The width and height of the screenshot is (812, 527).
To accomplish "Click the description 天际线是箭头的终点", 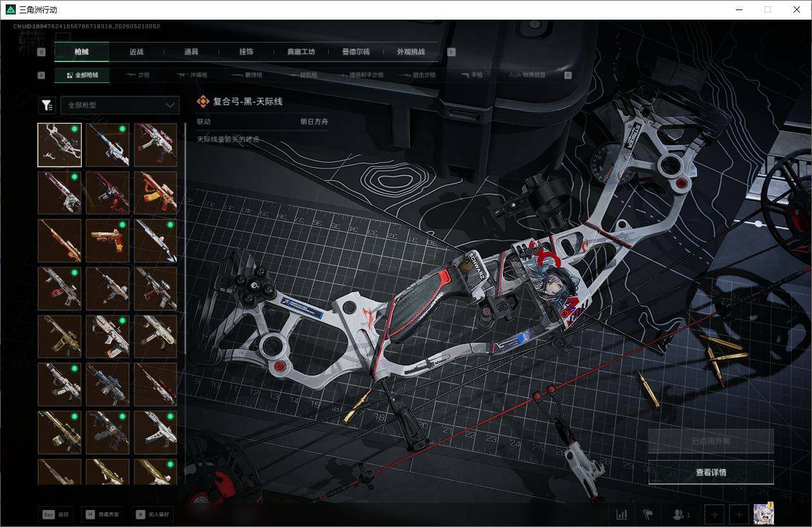I will click(228, 139).
